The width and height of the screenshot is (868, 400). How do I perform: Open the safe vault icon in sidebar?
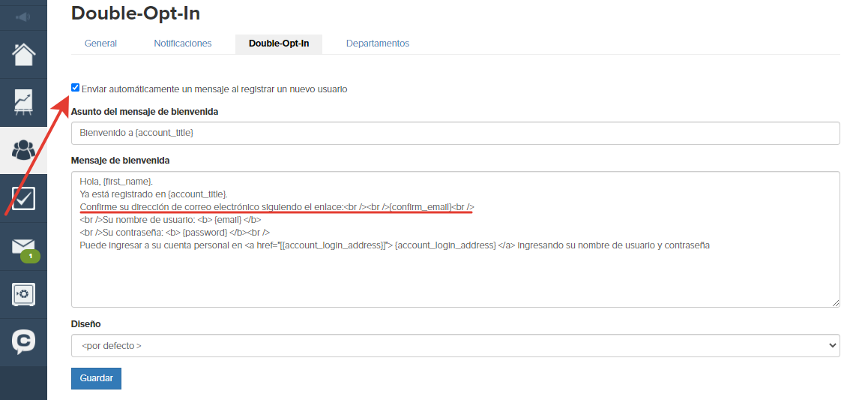pyautogui.click(x=23, y=294)
